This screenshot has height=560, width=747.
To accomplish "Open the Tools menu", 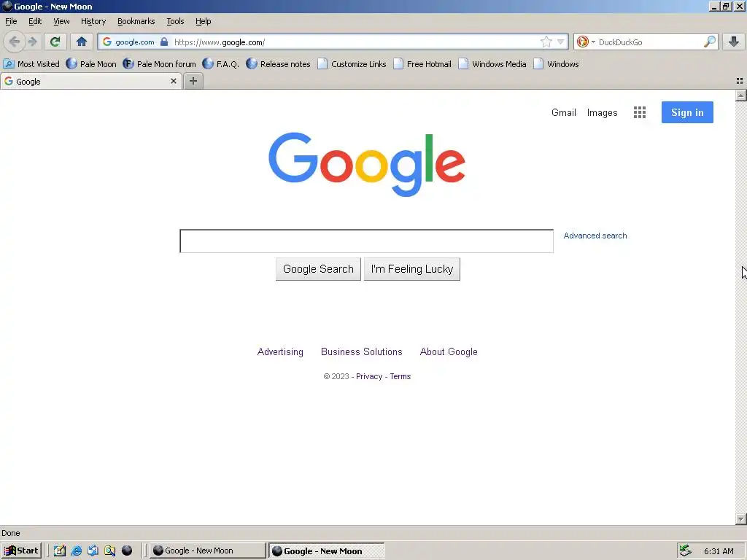I will click(175, 21).
